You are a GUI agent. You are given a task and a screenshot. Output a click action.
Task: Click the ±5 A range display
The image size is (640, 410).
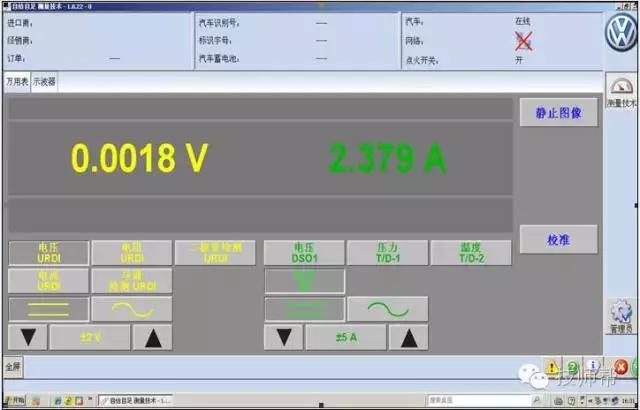(346, 337)
